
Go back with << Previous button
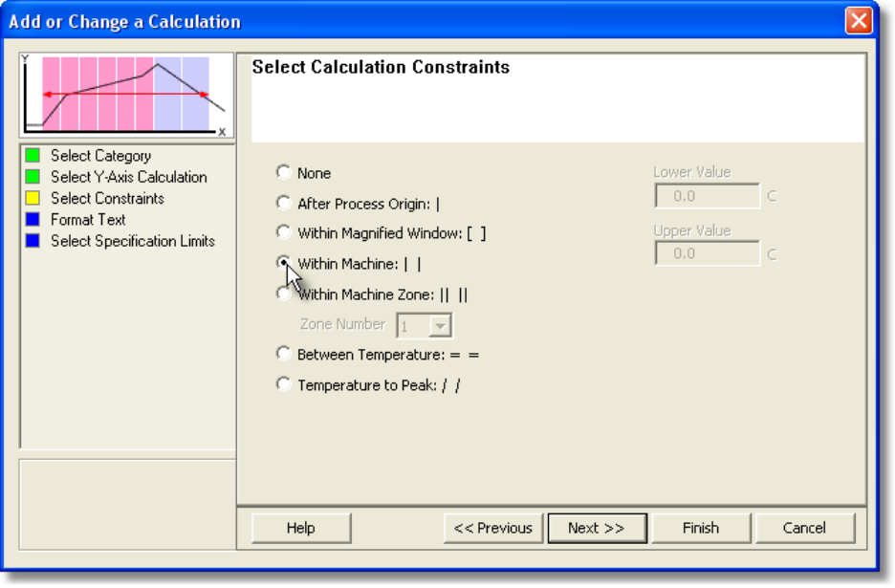[x=493, y=528]
